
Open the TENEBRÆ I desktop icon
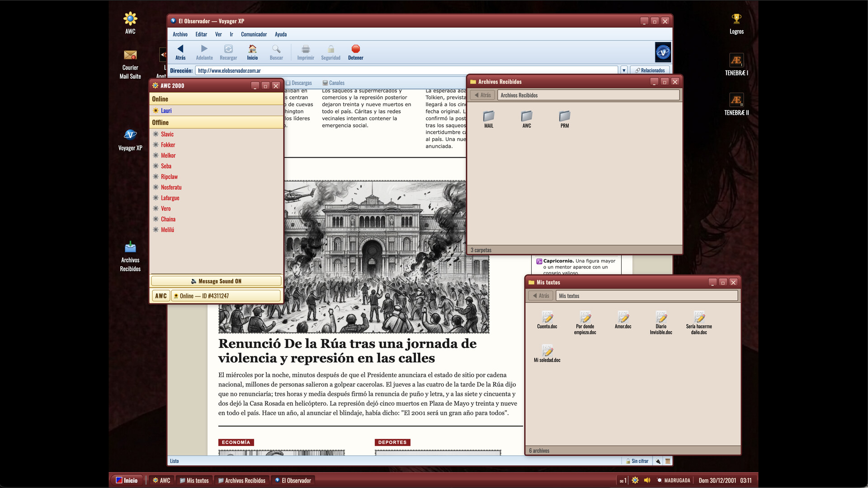tap(736, 64)
